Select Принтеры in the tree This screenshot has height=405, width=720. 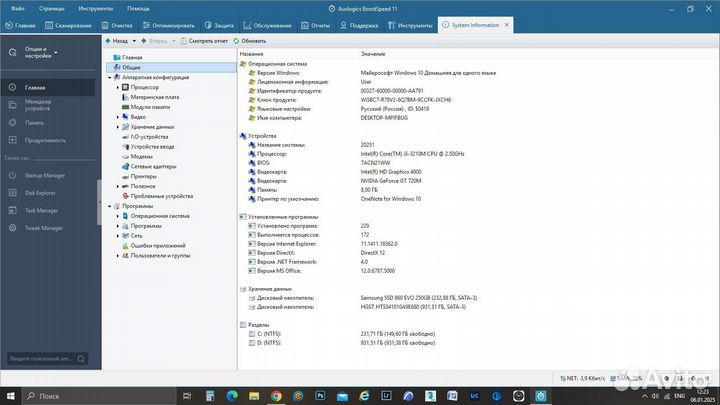[143, 176]
